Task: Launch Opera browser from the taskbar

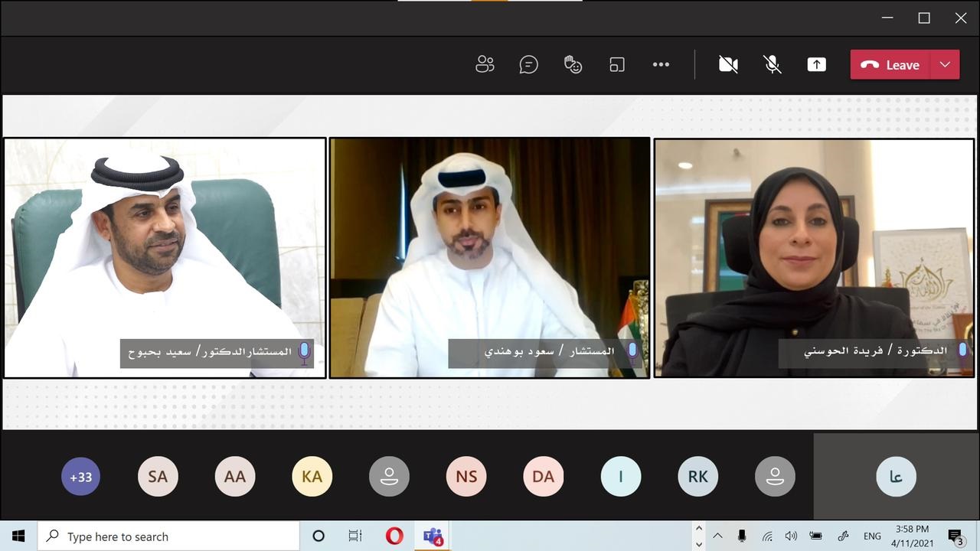Action: 394,536
